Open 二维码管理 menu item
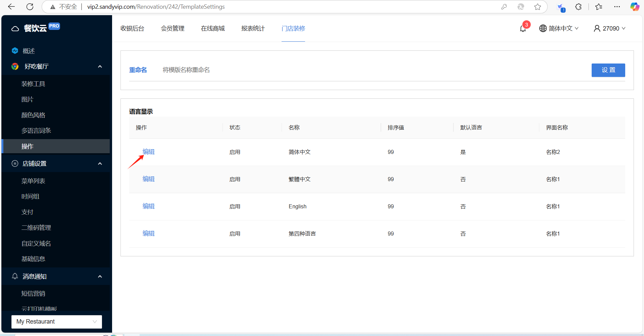Viewport: 644px width, 336px height. pos(36,227)
